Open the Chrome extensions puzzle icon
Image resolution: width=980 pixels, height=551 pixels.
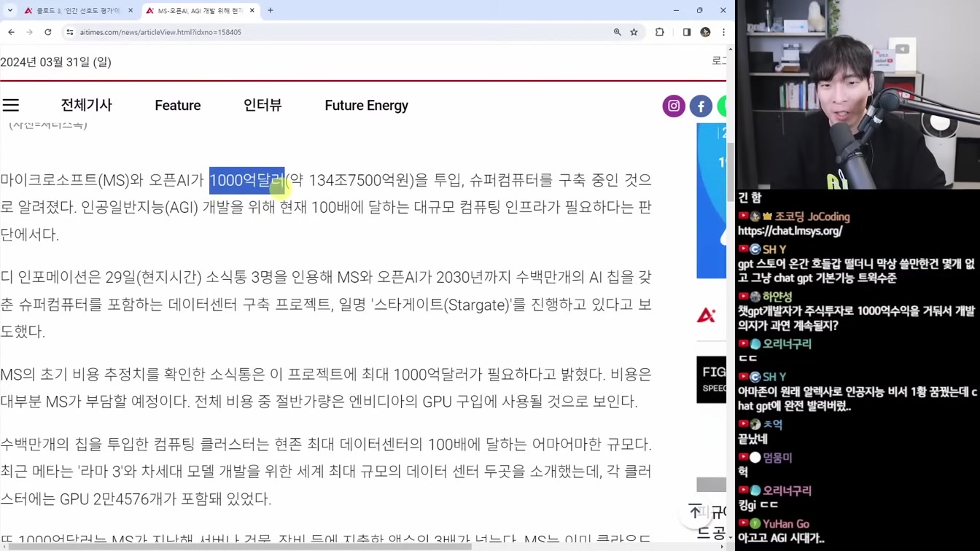(660, 32)
